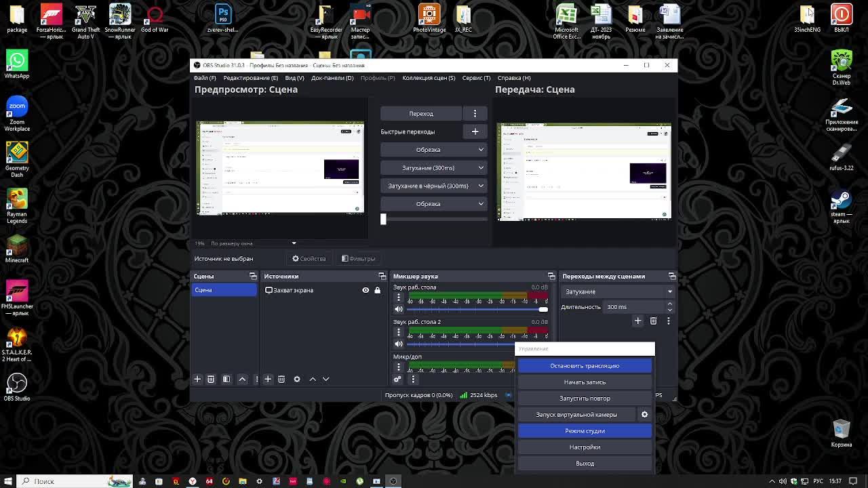Undock the Переходы между сценами panel
The height and width of the screenshot is (488, 868).
coord(672,276)
